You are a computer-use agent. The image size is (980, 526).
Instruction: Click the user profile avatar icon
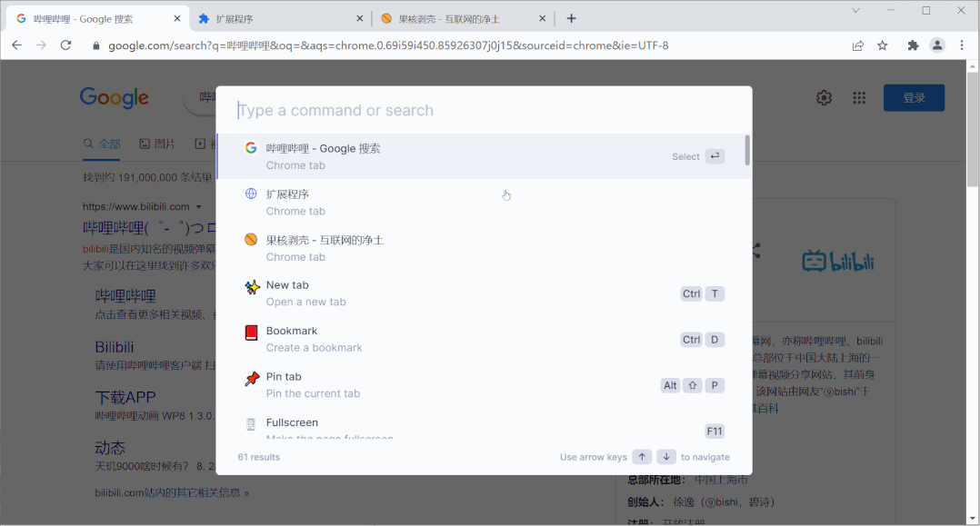click(937, 45)
